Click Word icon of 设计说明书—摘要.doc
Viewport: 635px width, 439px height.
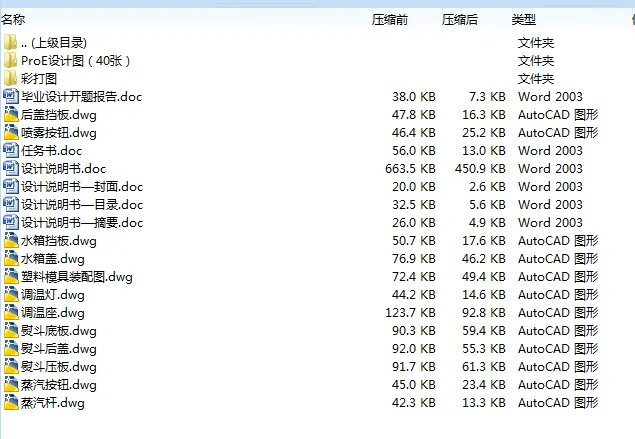click(11, 222)
